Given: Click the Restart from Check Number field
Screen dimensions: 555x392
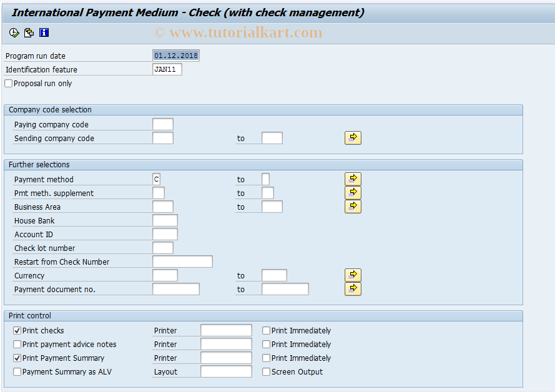Looking at the screenshot, I should [x=183, y=262].
